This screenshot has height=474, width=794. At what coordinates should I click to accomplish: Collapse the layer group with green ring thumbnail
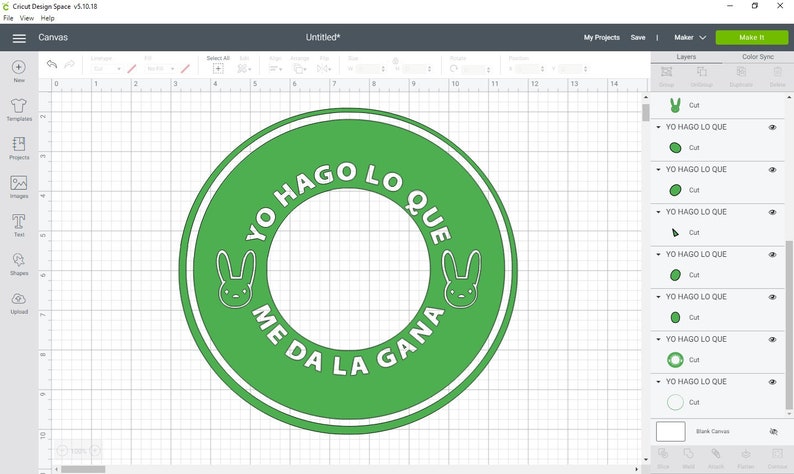click(658, 339)
